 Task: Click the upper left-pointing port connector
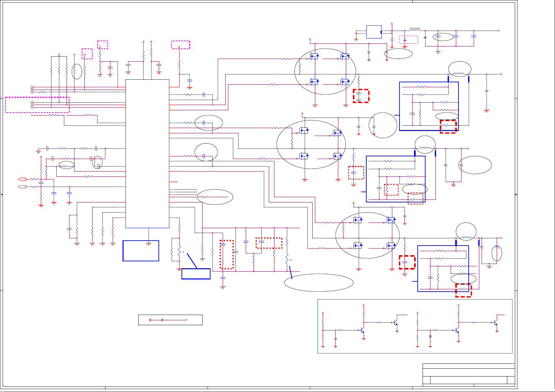(x=22, y=179)
